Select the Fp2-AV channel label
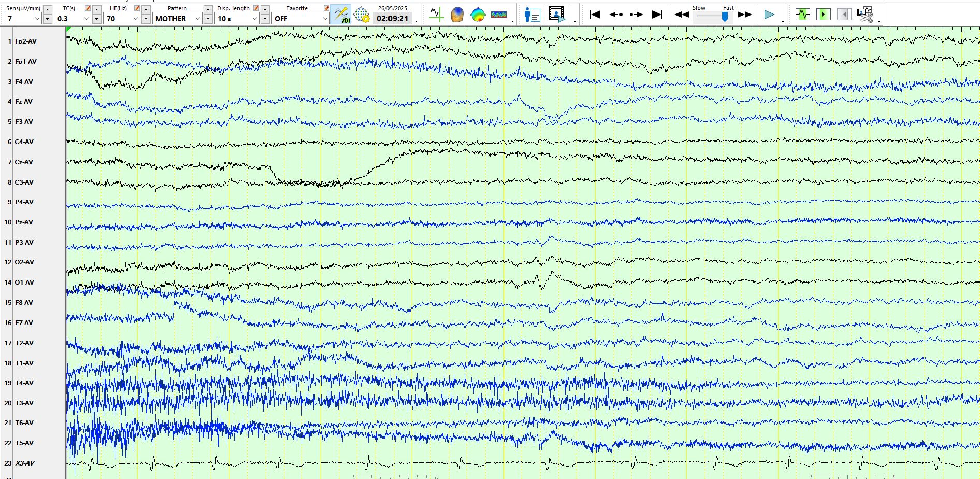The image size is (980, 479). pos(25,41)
